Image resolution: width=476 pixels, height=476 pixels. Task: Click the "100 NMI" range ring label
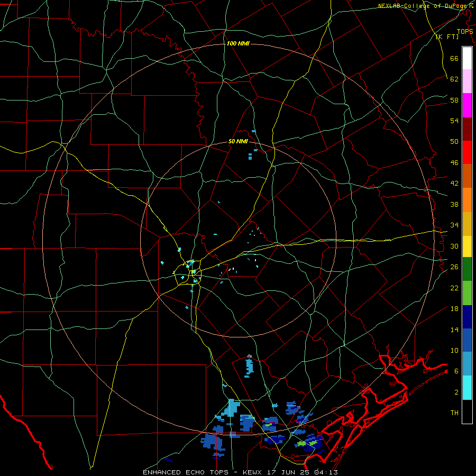pos(238,43)
